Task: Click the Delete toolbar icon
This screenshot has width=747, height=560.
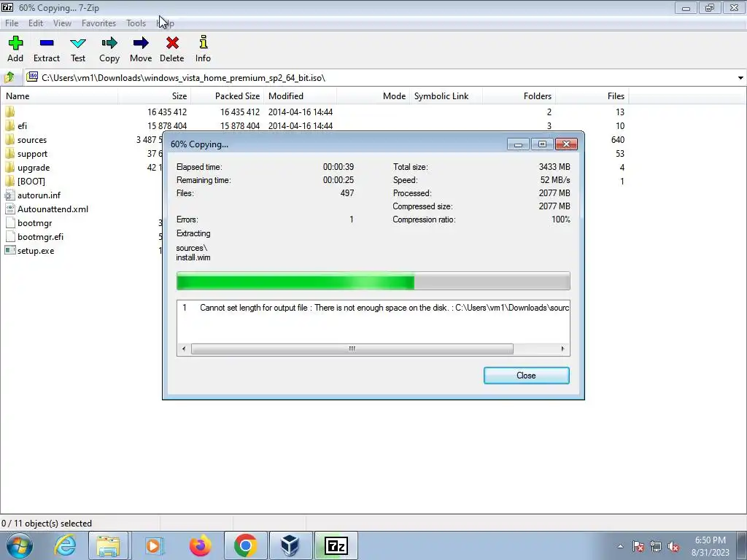Action: [172, 43]
